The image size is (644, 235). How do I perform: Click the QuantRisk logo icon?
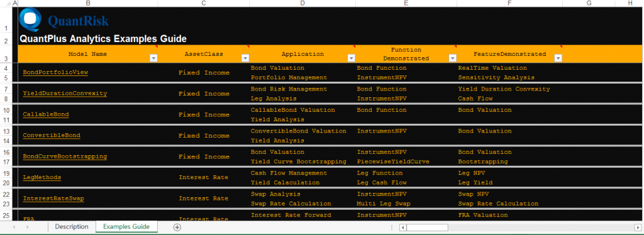click(x=30, y=19)
